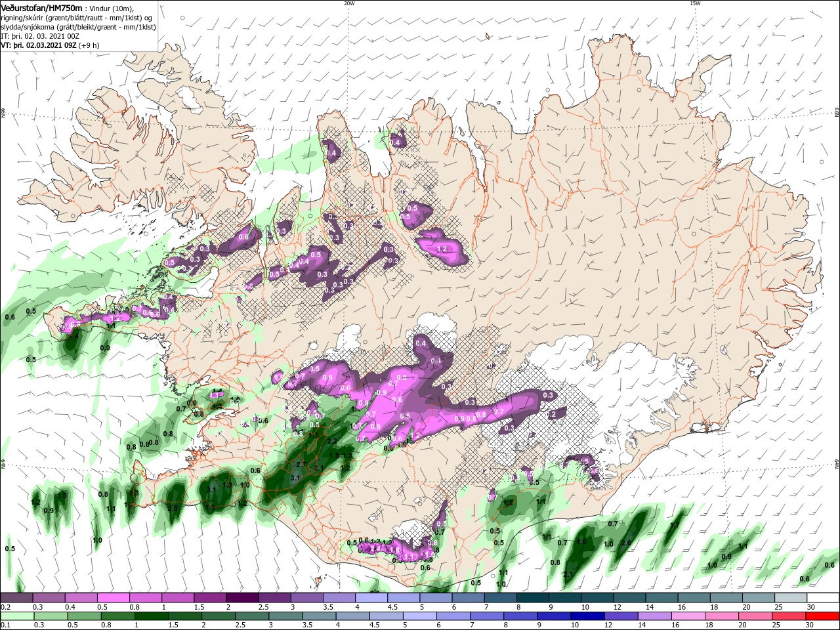The image size is (840, 630).
Task: Click the 2.6 rainfall value offshore southeast
Action: tap(625, 543)
